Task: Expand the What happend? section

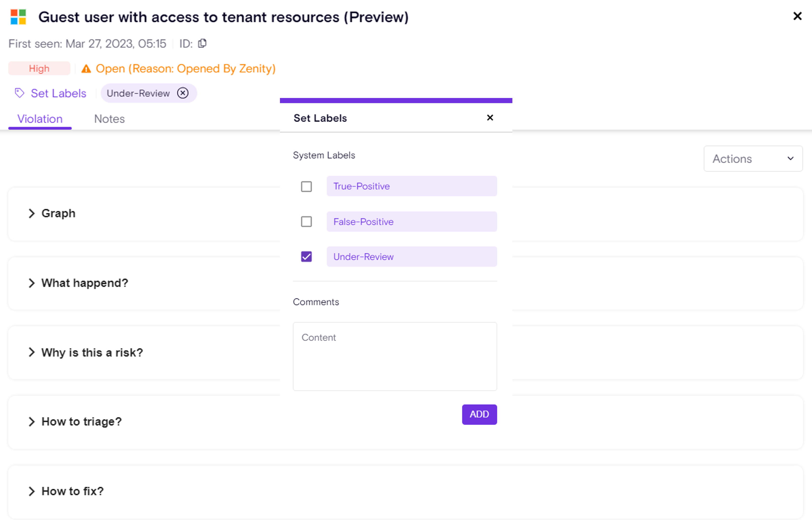Action: click(32, 283)
